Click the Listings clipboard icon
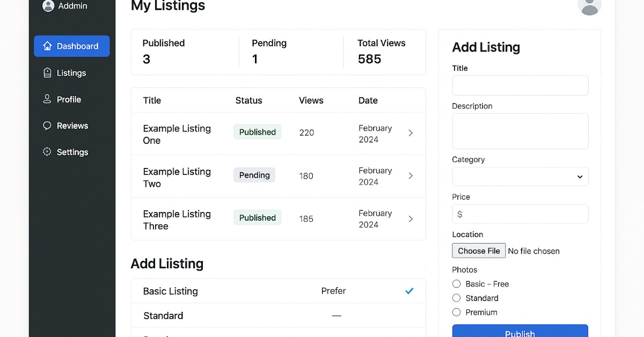 [x=47, y=73]
